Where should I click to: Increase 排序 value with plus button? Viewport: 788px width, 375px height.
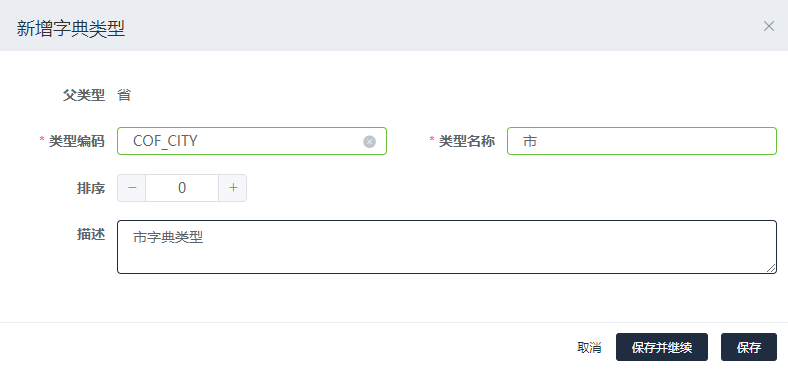point(233,188)
